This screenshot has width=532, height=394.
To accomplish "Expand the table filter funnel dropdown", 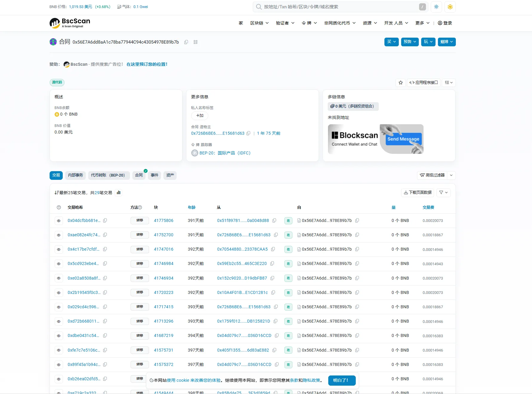I will (443, 193).
